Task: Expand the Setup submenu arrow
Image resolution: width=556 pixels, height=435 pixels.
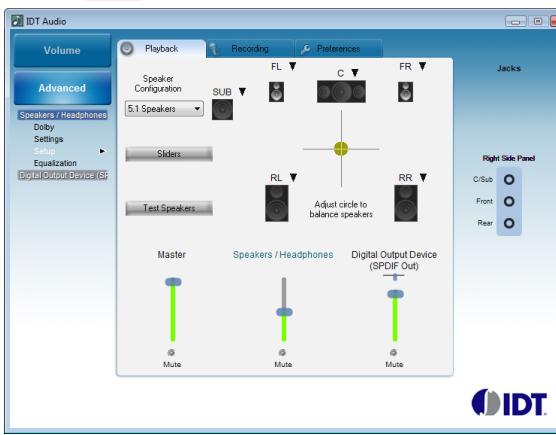Action: 102,151
